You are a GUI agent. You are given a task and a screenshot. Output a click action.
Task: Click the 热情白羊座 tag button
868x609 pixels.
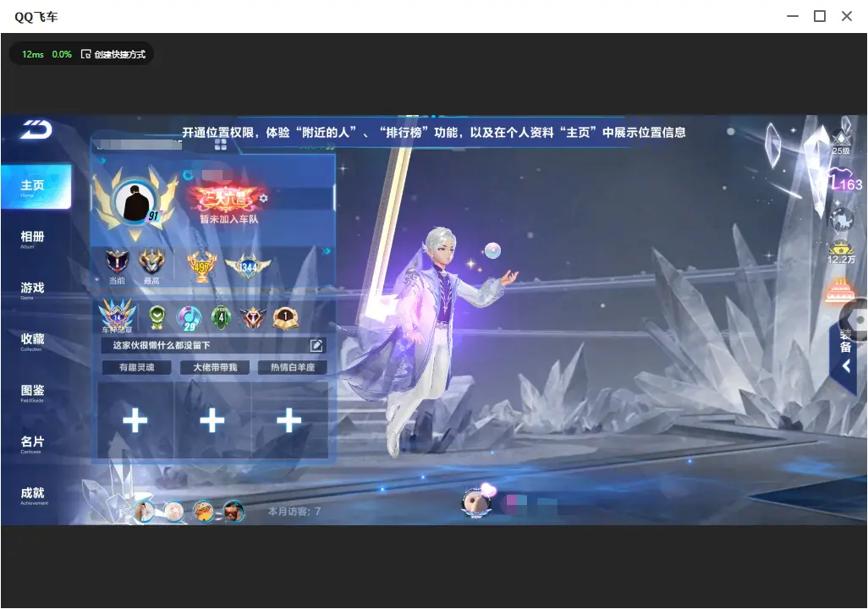coord(292,368)
